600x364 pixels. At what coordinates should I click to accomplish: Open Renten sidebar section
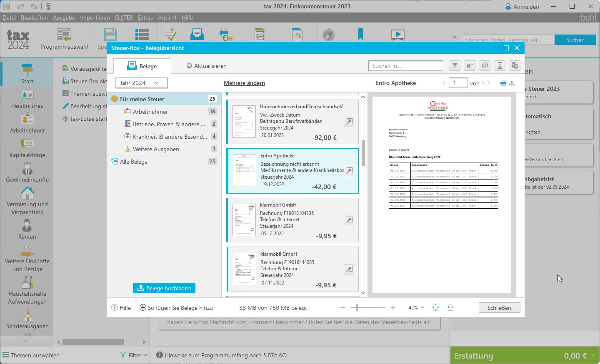tap(27, 229)
